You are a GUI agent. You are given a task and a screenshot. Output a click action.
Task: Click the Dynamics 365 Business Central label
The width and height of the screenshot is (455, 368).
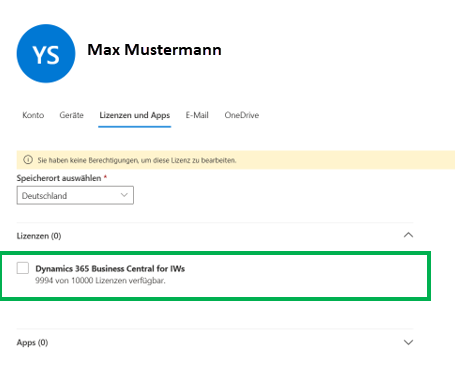pos(110,269)
